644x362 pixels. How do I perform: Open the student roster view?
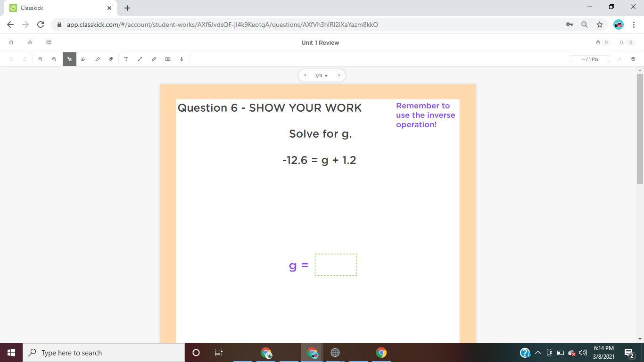30,42
